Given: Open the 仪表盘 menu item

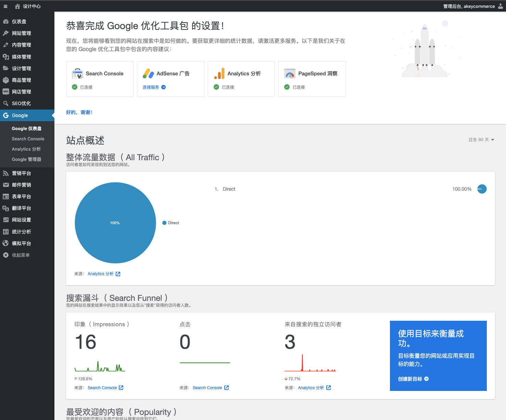Looking at the screenshot, I should pyautogui.click(x=27, y=22).
